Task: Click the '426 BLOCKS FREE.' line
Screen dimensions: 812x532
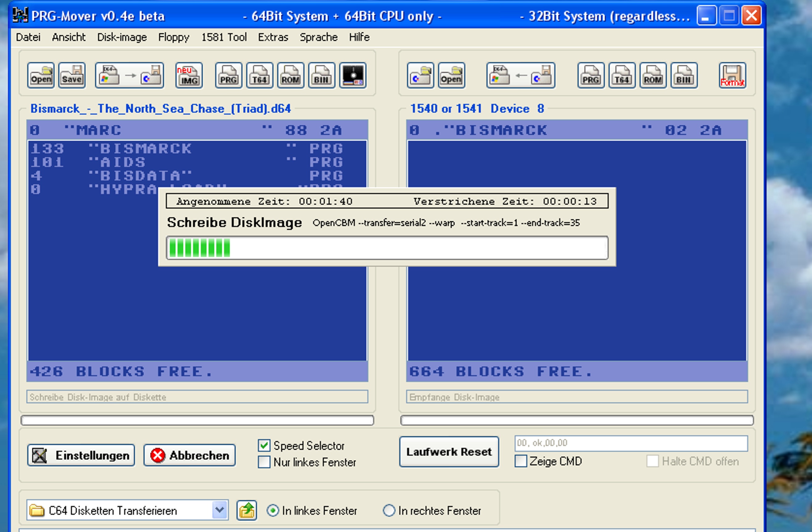Action: coord(197,371)
